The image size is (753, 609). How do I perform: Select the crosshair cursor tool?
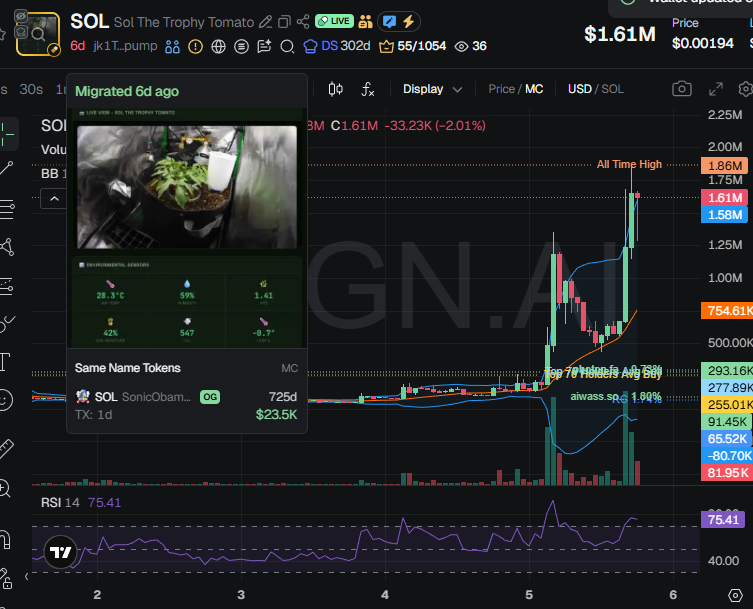(x=7, y=134)
